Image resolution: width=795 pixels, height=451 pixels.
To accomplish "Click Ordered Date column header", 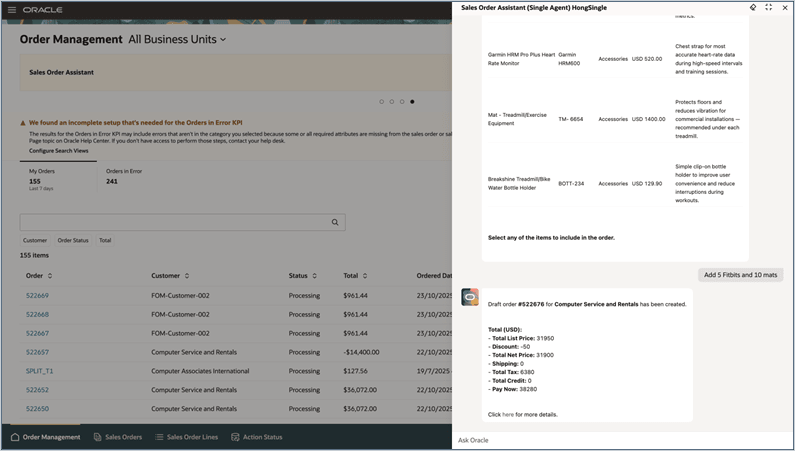I will tap(434, 276).
